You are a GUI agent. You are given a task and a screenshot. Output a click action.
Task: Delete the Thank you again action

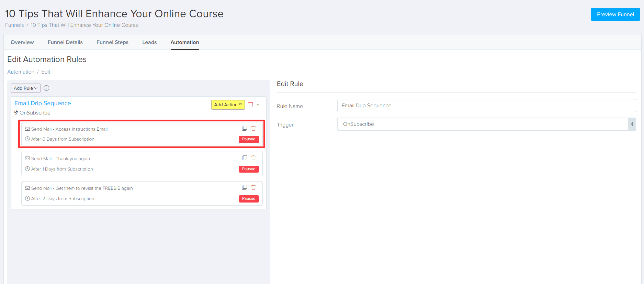click(x=253, y=158)
